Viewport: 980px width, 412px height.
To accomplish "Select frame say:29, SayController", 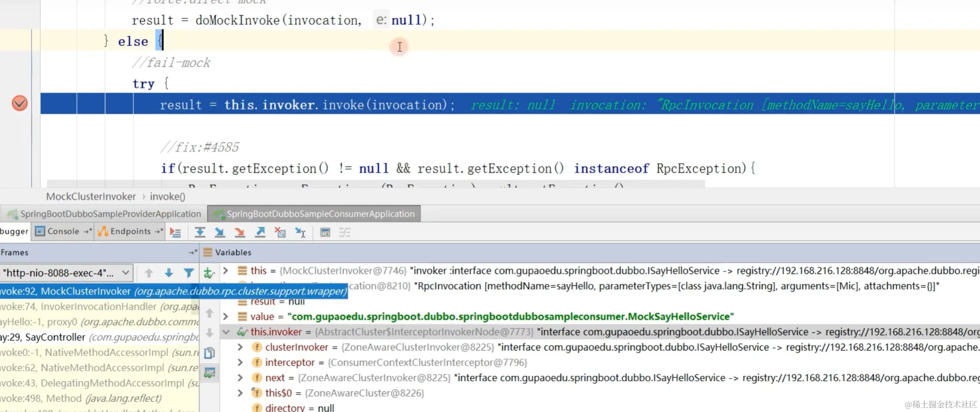I will [100, 337].
